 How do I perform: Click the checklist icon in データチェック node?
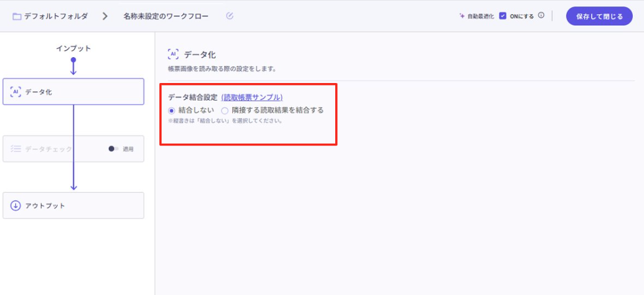16,149
